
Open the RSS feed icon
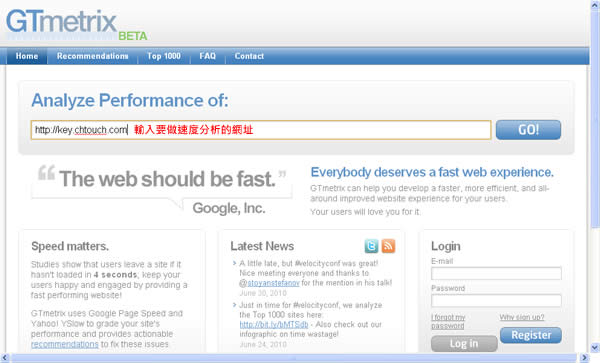point(388,246)
